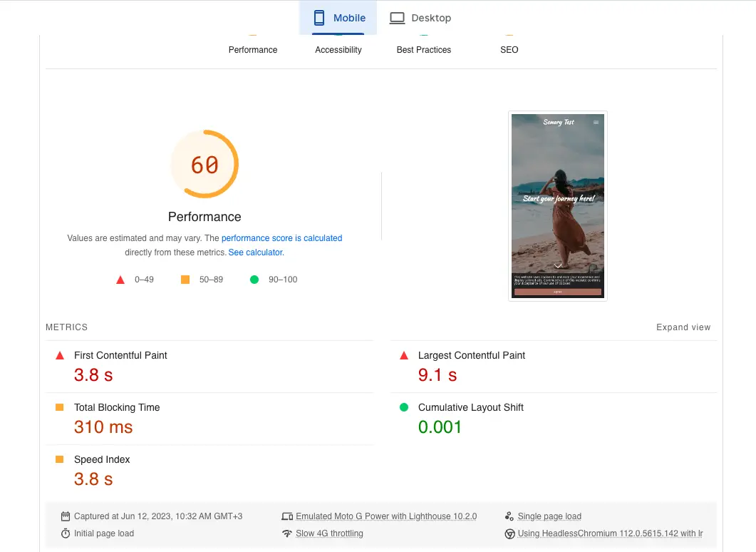This screenshot has height=552, width=756.
Task: Click the 60 performance score gauge
Action: point(204,164)
